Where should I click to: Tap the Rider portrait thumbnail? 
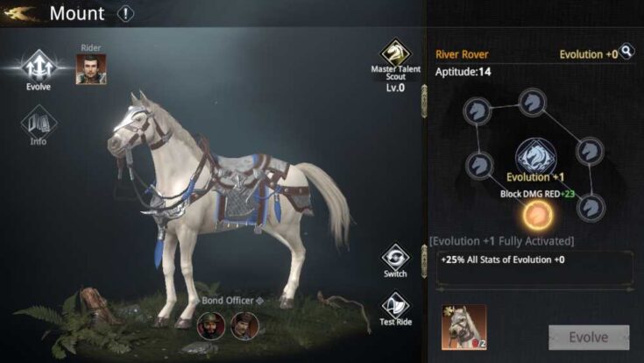[x=91, y=69]
